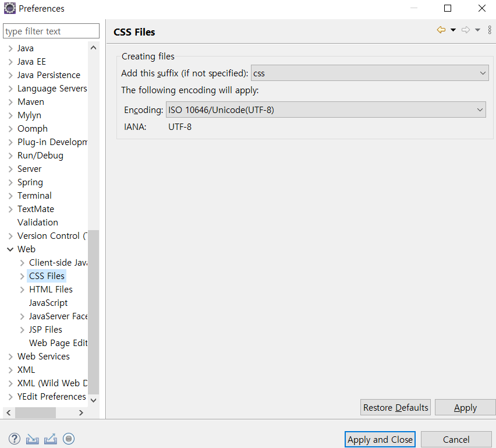Expand the YEdit Preferences node
The width and height of the screenshot is (496, 448).
click(10, 397)
